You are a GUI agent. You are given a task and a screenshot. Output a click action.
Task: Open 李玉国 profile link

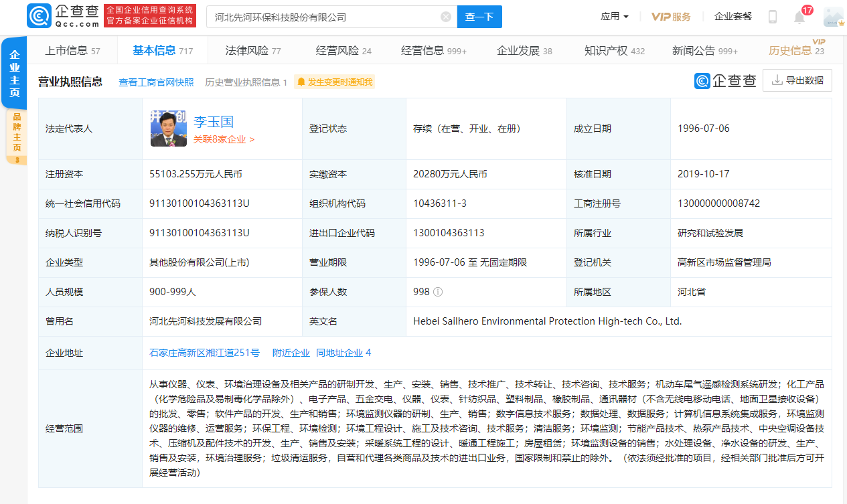(x=214, y=121)
